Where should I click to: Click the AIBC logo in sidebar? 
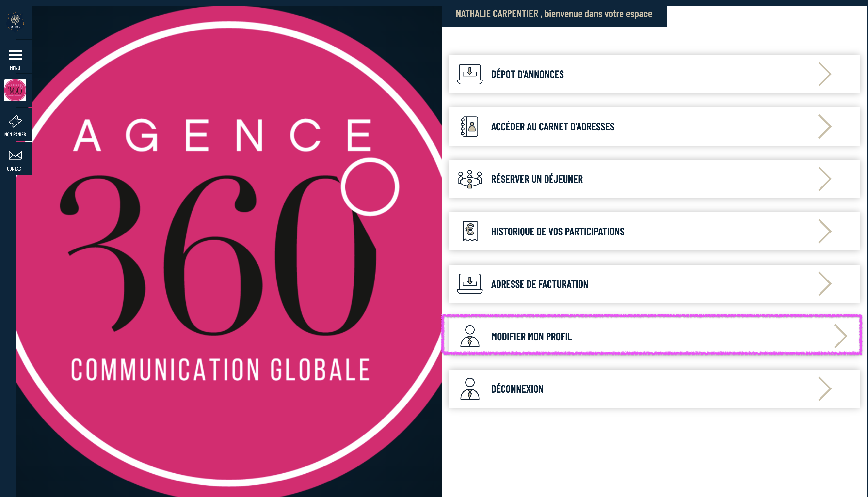[x=15, y=22]
